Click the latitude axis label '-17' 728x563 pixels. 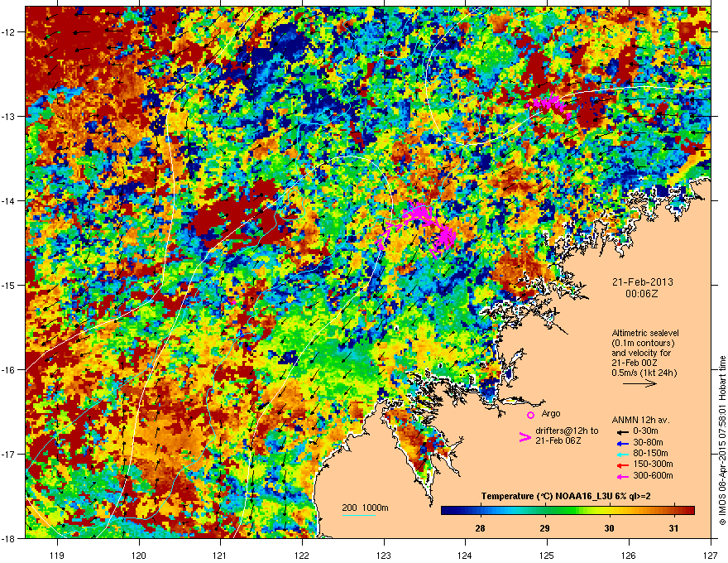click(x=8, y=455)
